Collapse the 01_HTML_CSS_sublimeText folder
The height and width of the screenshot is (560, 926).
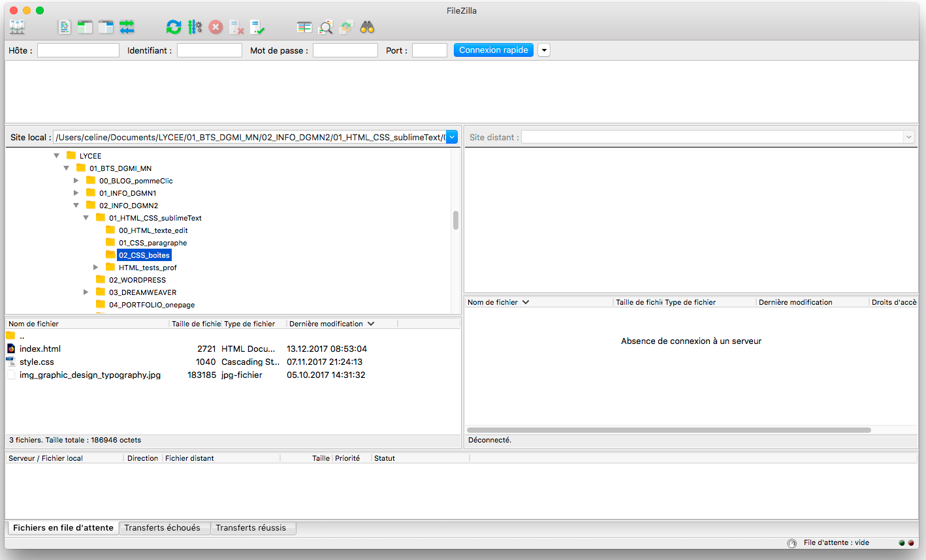click(x=86, y=218)
